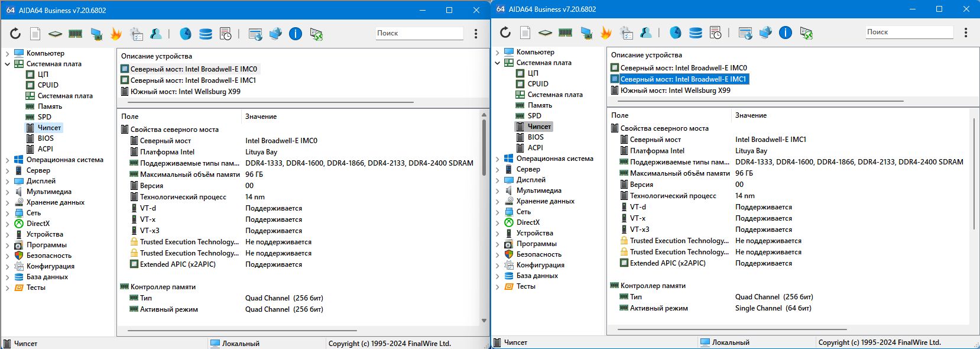Image resolution: width=980 pixels, height=349 pixels.
Task: Select Конфигурация item in left window tree
Action: click(50, 266)
